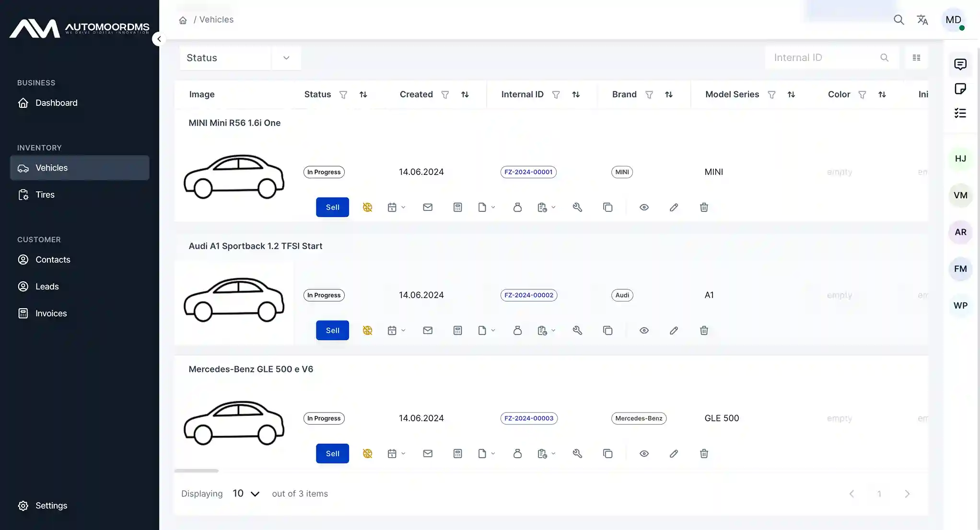Select Vehicles in sidebar
Viewport: 980px width, 530px height.
[80, 168]
